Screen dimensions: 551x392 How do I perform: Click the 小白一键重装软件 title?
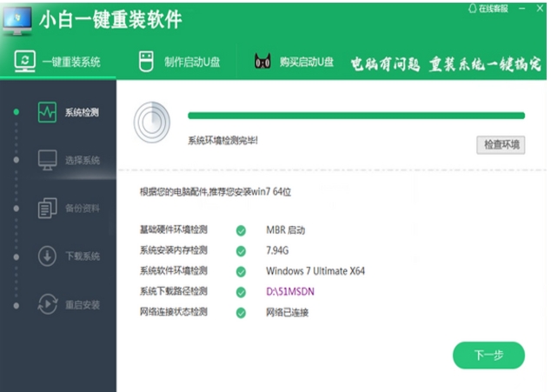pyautogui.click(x=110, y=19)
